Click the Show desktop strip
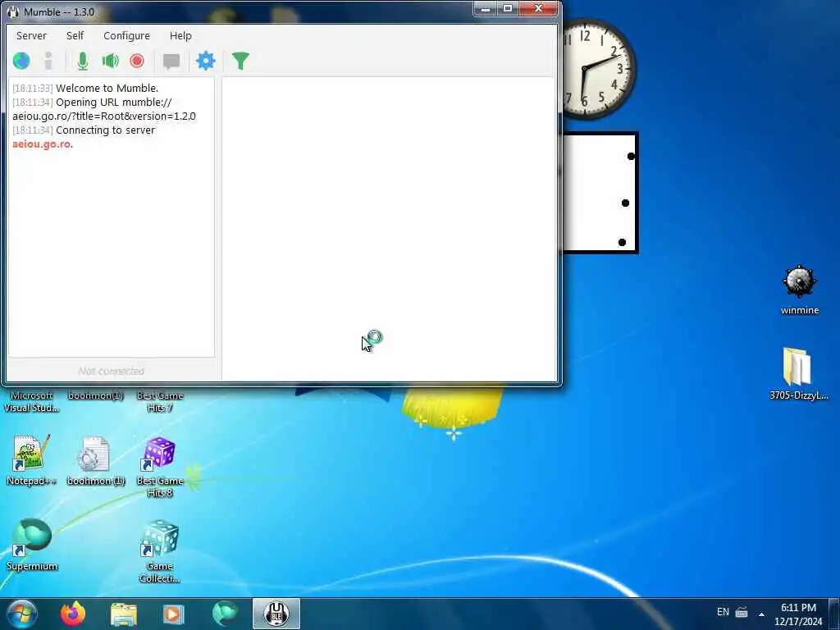This screenshot has width=840, height=630. pos(834,614)
